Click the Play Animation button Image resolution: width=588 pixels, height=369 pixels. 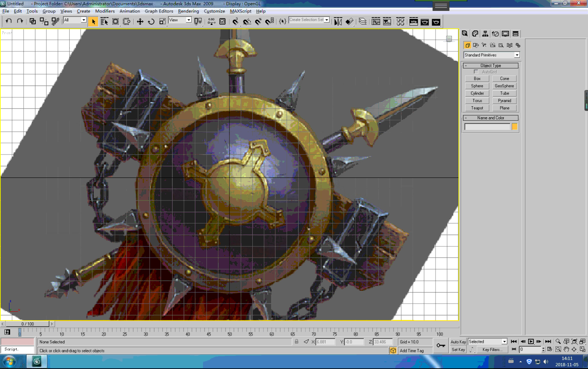[531, 341]
